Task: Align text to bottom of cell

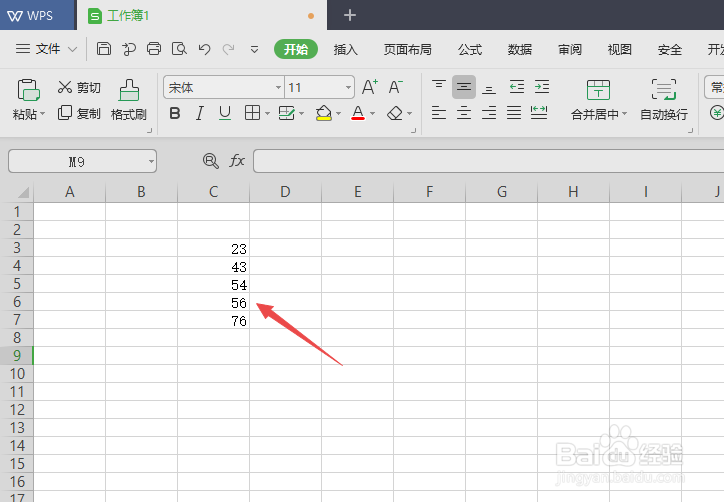Action: (489, 87)
